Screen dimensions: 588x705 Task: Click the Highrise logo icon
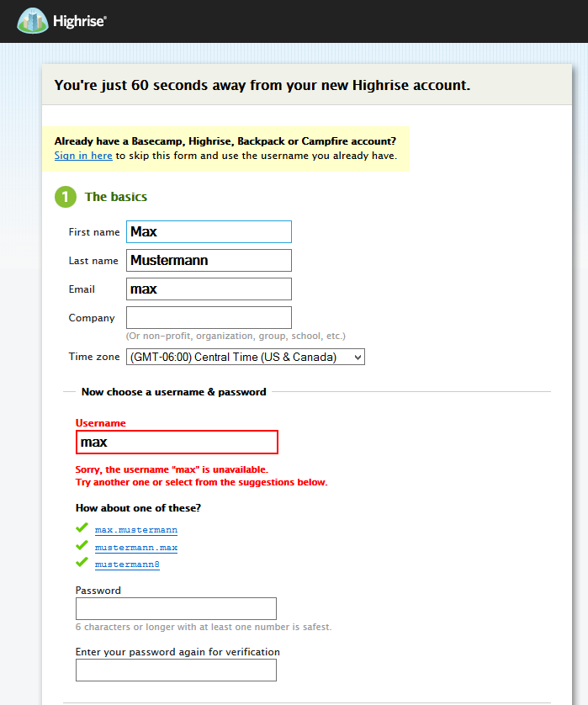coord(33,21)
